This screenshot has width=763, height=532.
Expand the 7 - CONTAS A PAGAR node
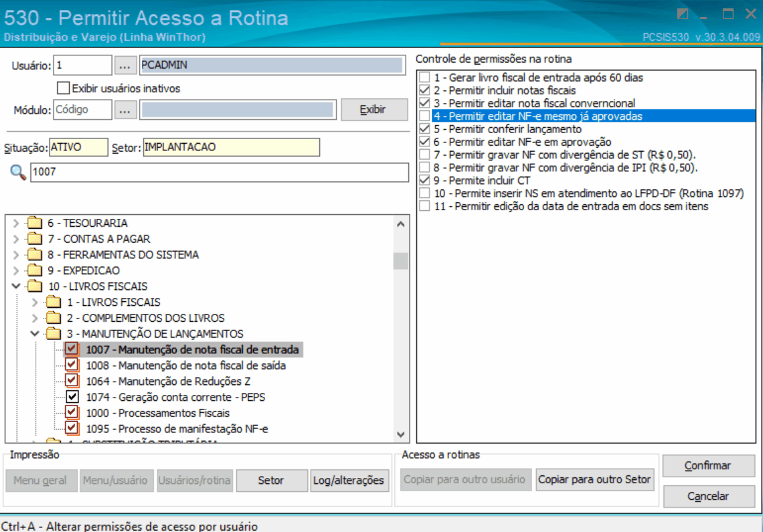point(16,239)
